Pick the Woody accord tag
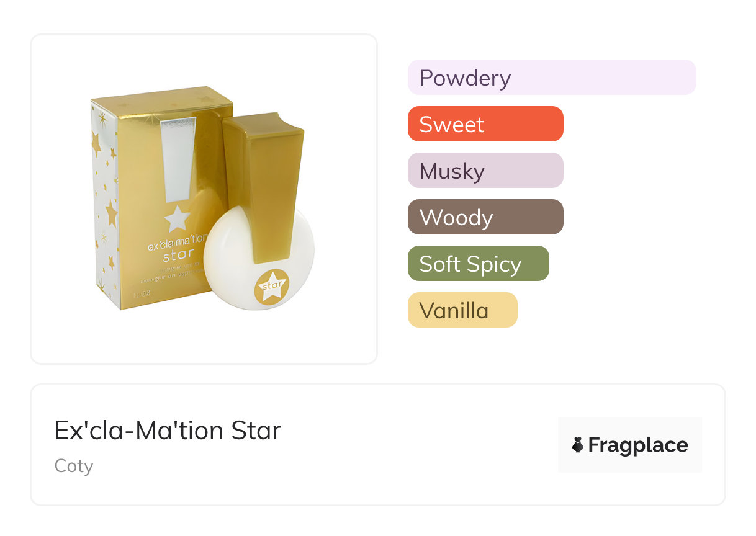The image size is (756, 536). 485,217
